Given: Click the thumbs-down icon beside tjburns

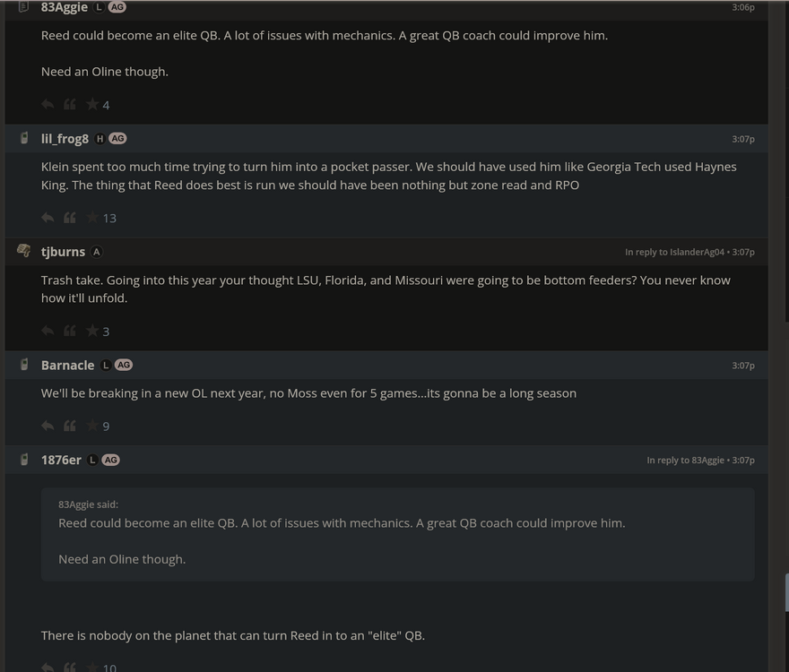Looking at the screenshot, I should tap(24, 251).
